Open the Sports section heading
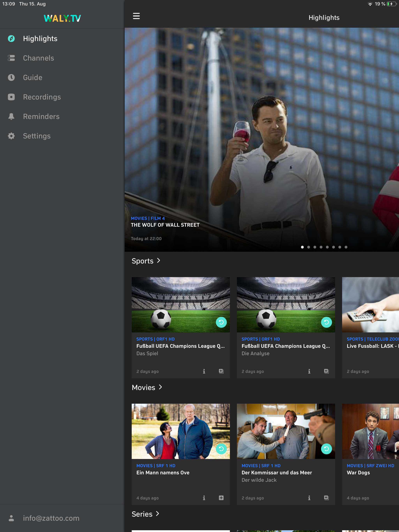The height and width of the screenshot is (532, 399). 142,261
